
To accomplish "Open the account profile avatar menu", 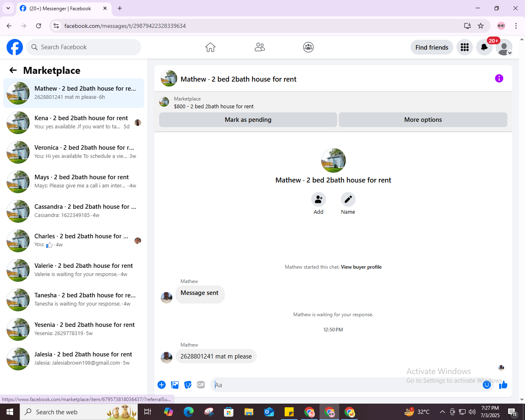I will click(x=504, y=47).
